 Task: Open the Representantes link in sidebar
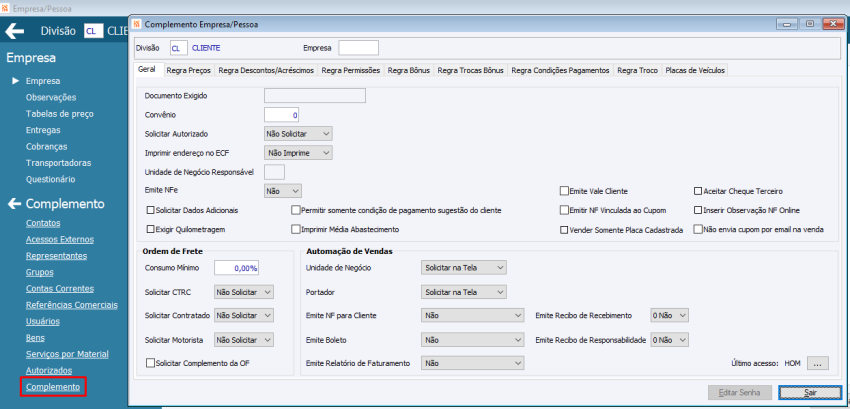56,255
